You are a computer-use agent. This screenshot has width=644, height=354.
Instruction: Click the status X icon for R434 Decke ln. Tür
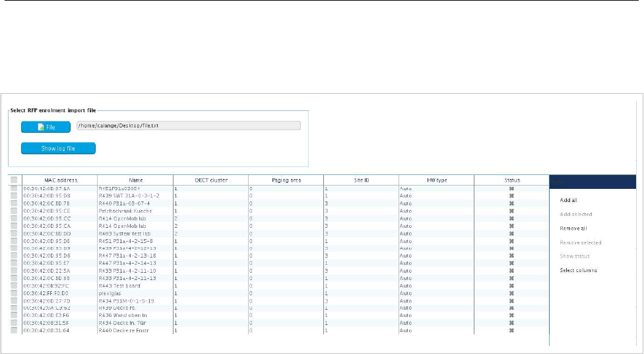coord(511,323)
